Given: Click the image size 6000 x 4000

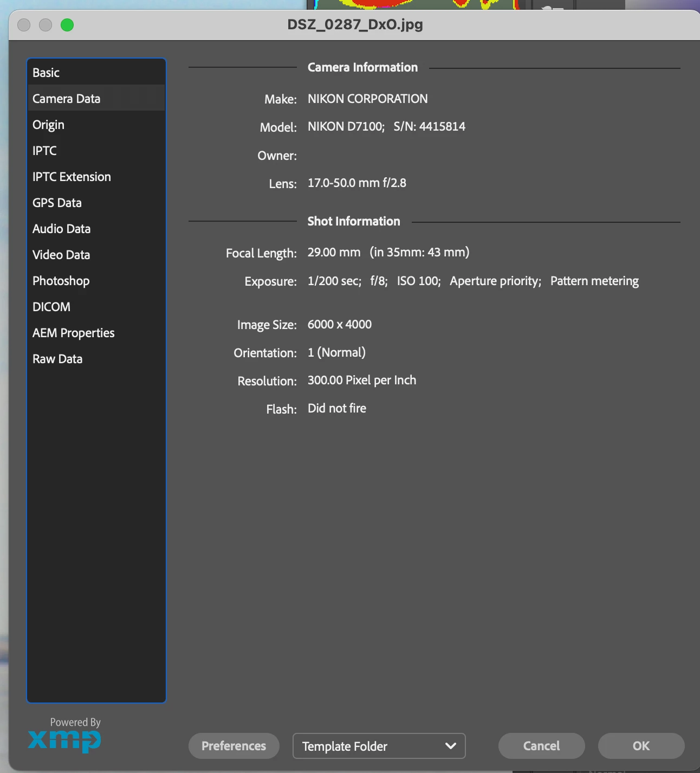Looking at the screenshot, I should click(x=340, y=324).
